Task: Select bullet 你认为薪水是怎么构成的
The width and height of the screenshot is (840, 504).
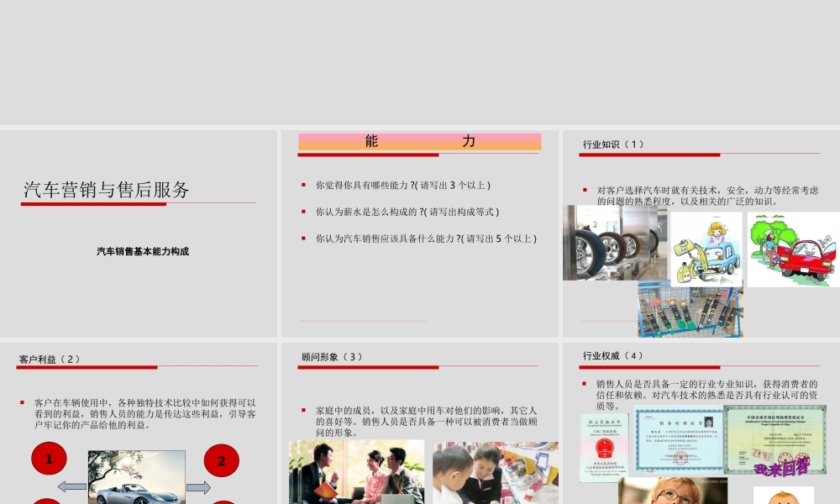Action: [x=407, y=212]
